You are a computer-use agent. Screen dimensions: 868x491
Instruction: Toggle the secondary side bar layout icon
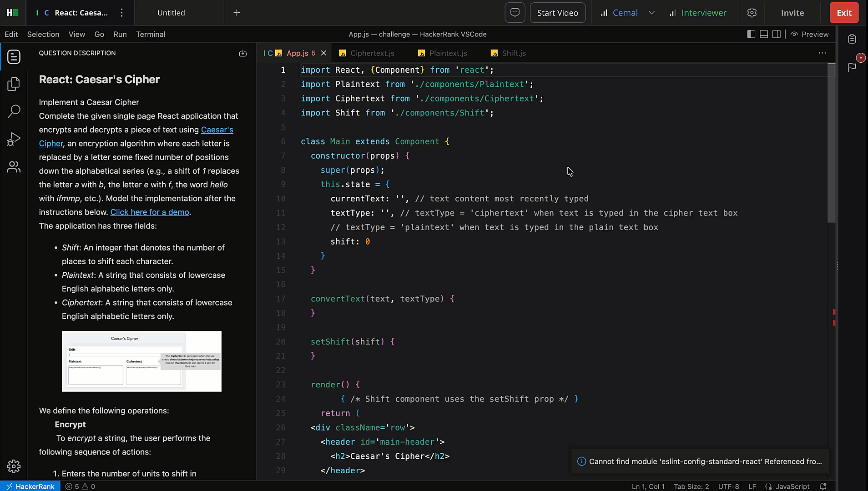point(777,34)
